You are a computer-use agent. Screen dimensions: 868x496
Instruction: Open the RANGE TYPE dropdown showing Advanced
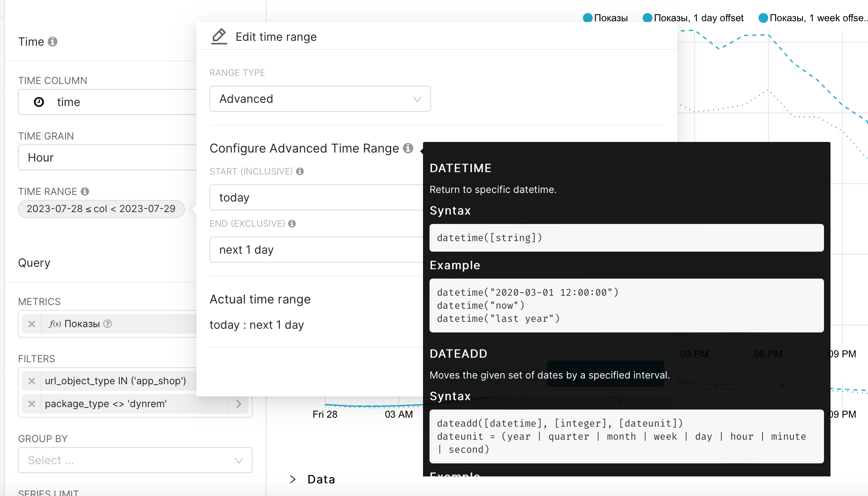coord(320,99)
